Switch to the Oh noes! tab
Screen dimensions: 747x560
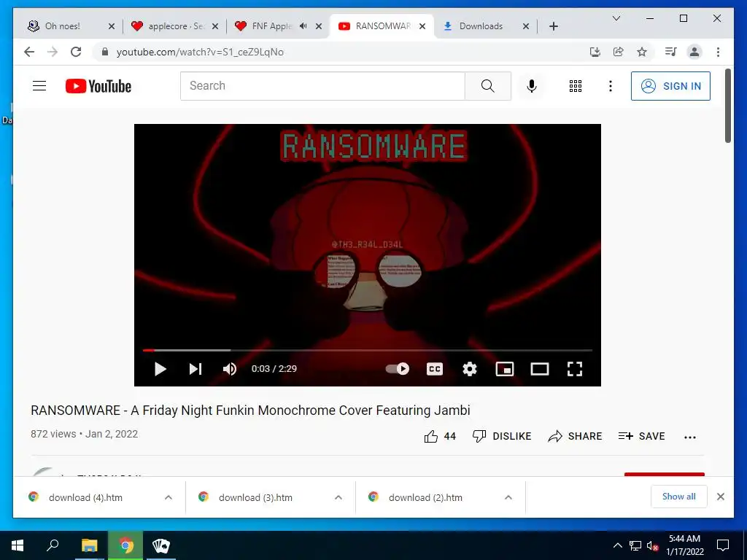pos(62,26)
